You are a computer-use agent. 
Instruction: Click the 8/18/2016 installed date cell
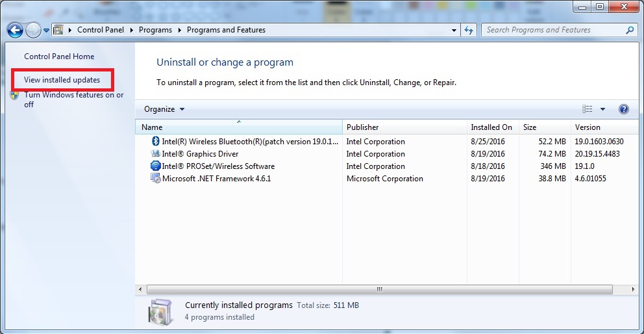(x=488, y=166)
